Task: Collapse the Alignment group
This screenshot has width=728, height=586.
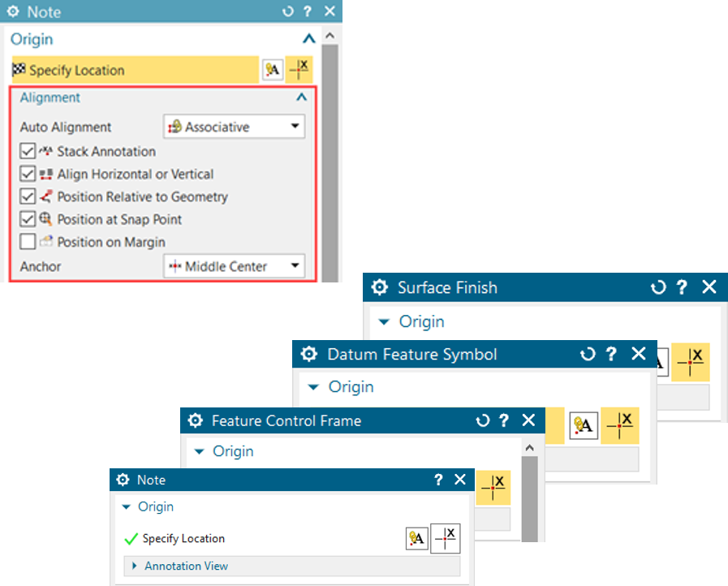Action: pyautogui.click(x=302, y=97)
